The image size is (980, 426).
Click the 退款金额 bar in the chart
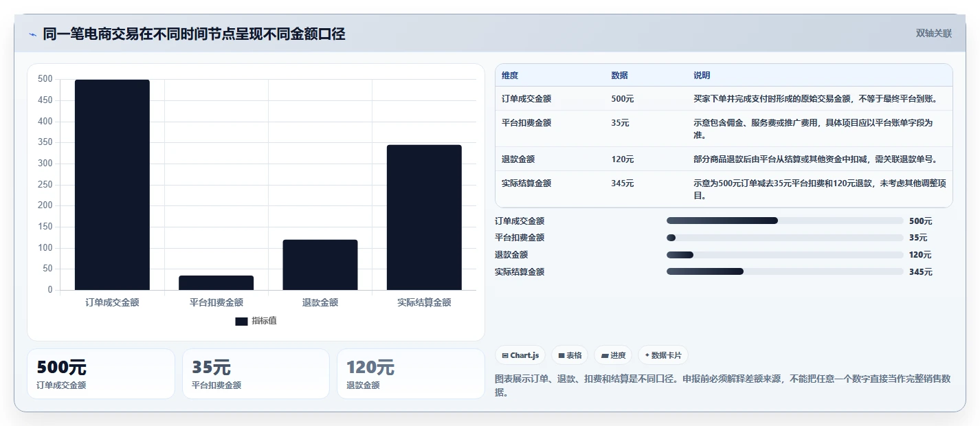pyautogui.click(x=320, y=265)
